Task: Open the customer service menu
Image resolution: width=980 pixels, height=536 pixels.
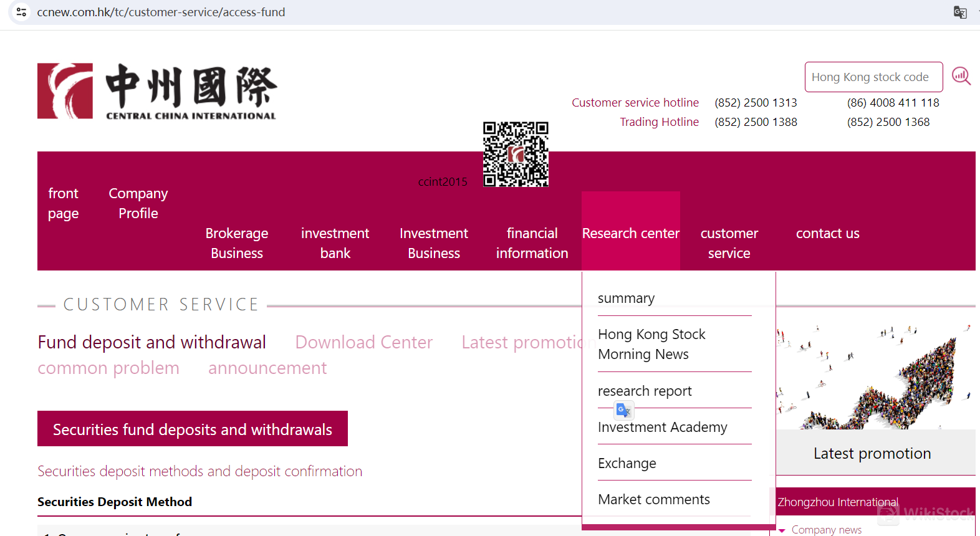Action: (x=729, y=243)
